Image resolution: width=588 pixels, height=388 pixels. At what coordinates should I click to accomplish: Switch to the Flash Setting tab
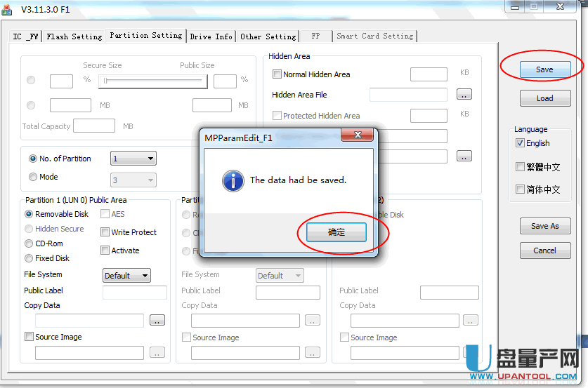pos(74,36)
